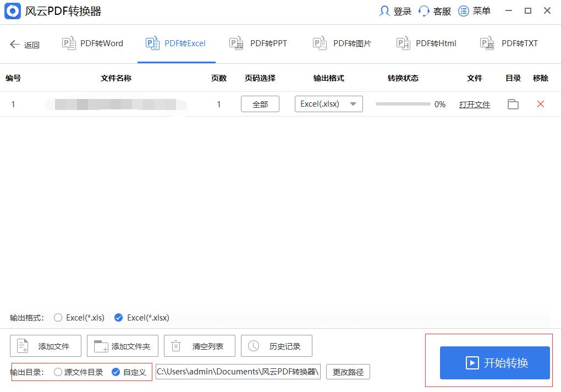Open the 全部 page selection dialog
Image resolution: width=561 pixels, height=392 pixels.
[260, 104]
